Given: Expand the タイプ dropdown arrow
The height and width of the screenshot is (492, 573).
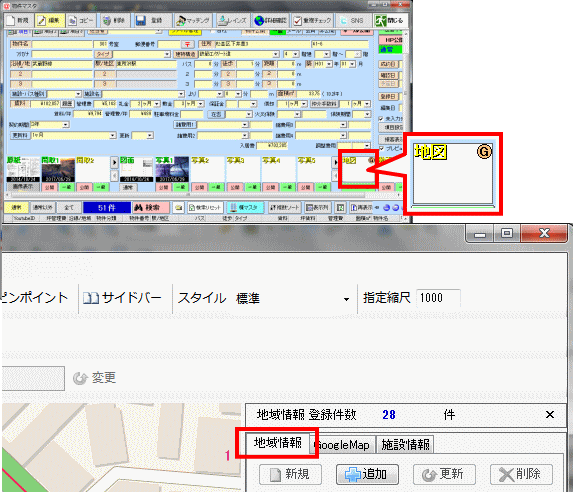Looking at the screenshot, I should 167,54.
